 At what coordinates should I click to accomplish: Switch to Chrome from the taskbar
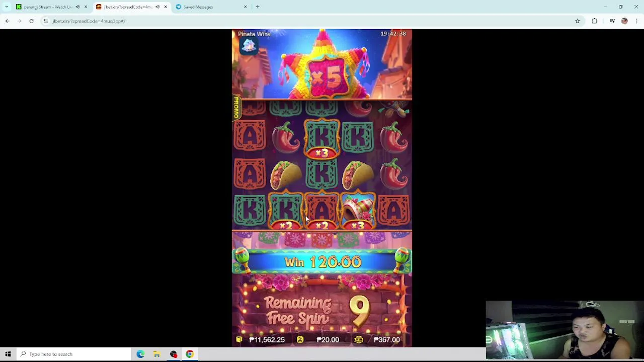190,354
